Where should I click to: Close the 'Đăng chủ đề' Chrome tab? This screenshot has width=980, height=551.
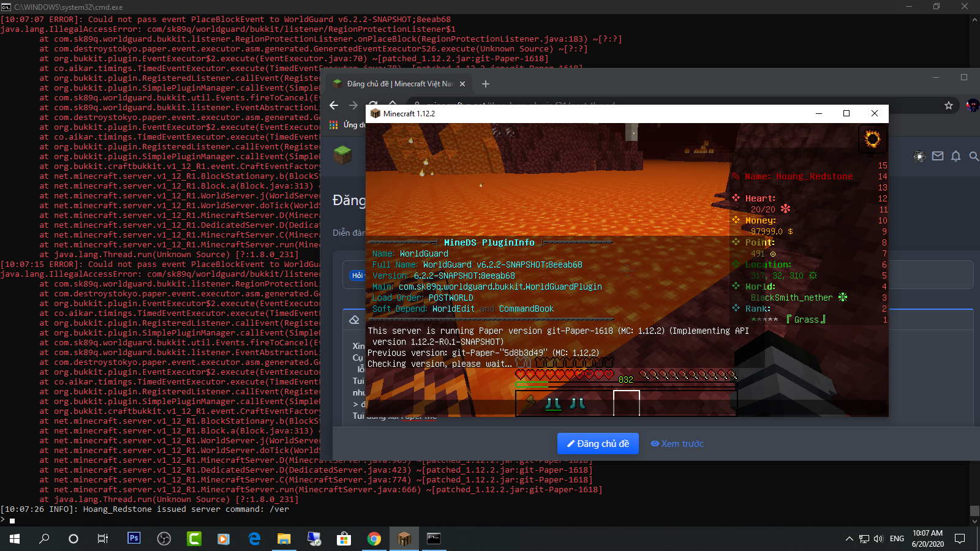click(x=462, y=84)
